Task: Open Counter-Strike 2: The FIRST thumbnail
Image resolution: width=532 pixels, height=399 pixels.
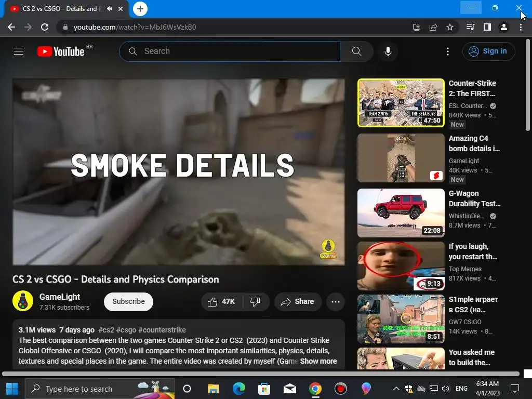Action: click(401, 103)
